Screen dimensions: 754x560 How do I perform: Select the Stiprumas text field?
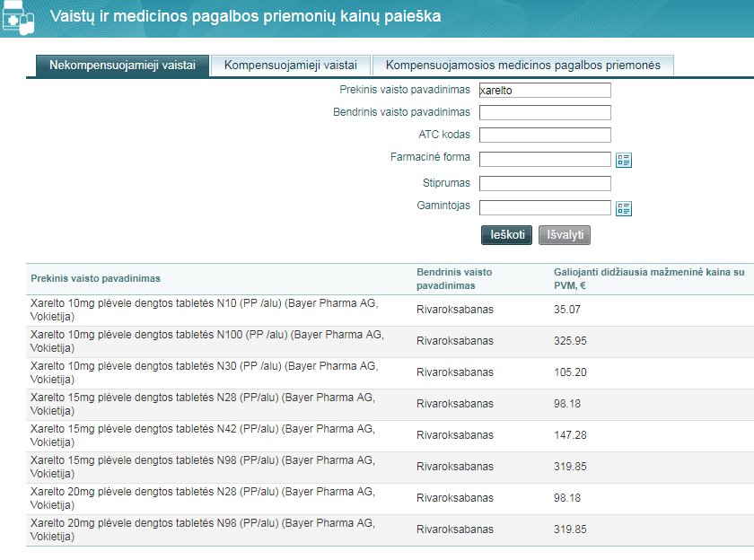point(545,184)
